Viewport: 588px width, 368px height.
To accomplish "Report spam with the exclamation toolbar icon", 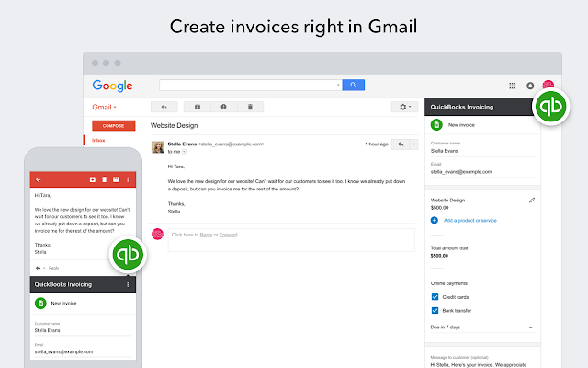I will tap(223, 107).
